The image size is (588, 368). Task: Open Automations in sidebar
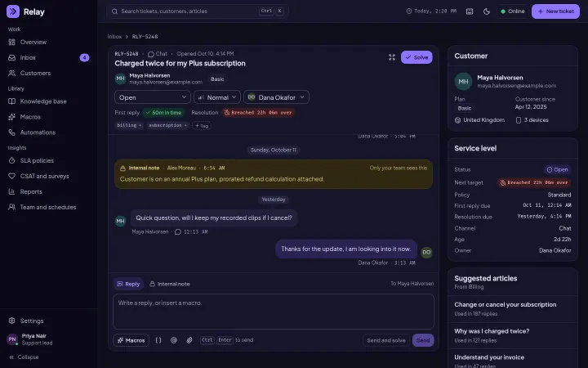[x=49, y=132]
